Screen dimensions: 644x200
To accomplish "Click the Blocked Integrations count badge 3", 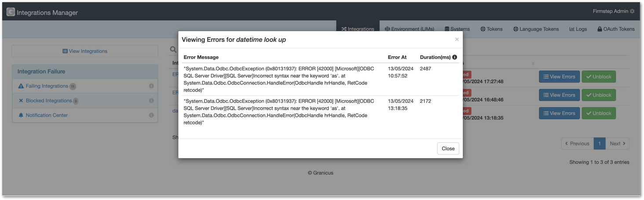I will [x=76, y=101].
